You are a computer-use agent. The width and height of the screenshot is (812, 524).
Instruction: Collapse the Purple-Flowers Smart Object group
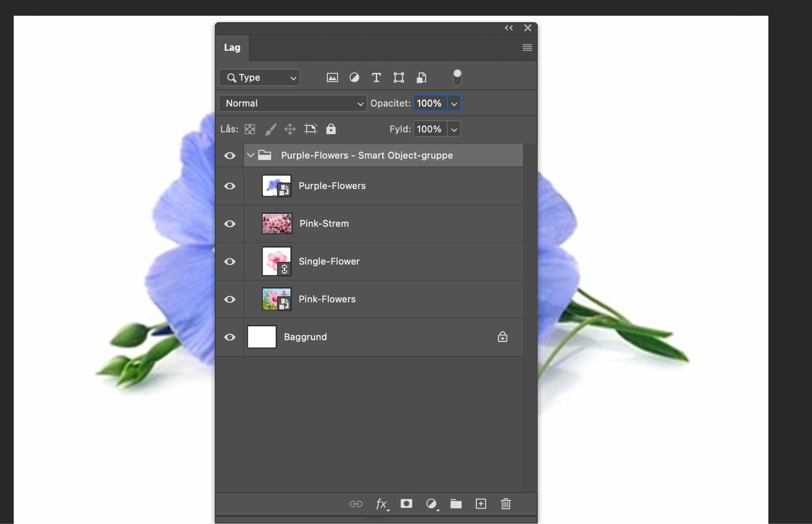(251, 155)
